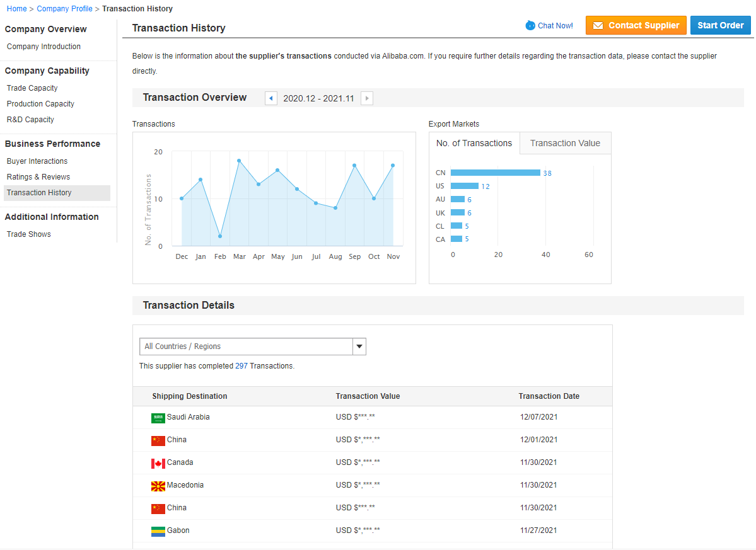The width and height of the screenshot is (756, 550).
Task: Click the Saudi Arabia flag icon
Action: point(158,418)
